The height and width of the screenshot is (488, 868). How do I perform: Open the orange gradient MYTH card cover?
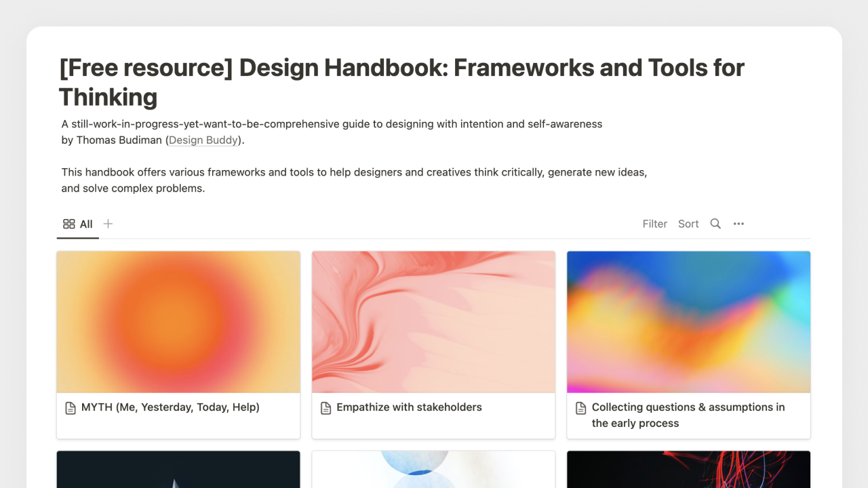[178, 322]
